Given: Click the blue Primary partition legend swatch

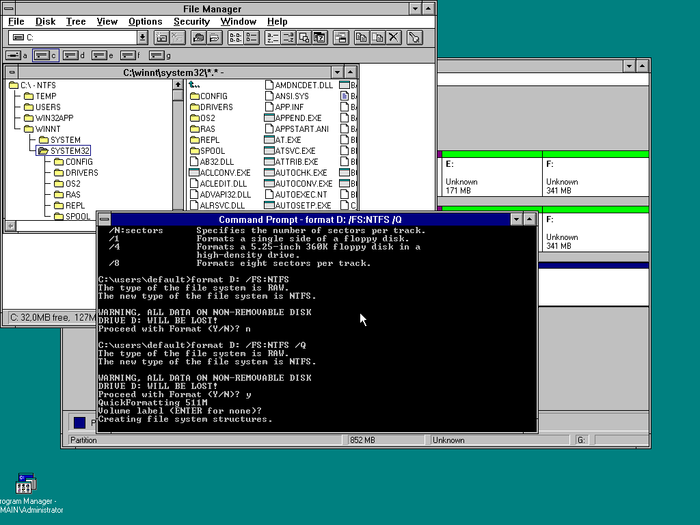Looking at the screenshot, I should [80, 423].
